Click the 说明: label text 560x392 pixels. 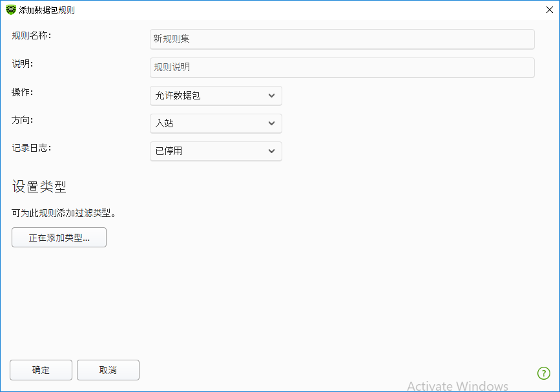tap(23, 63)
